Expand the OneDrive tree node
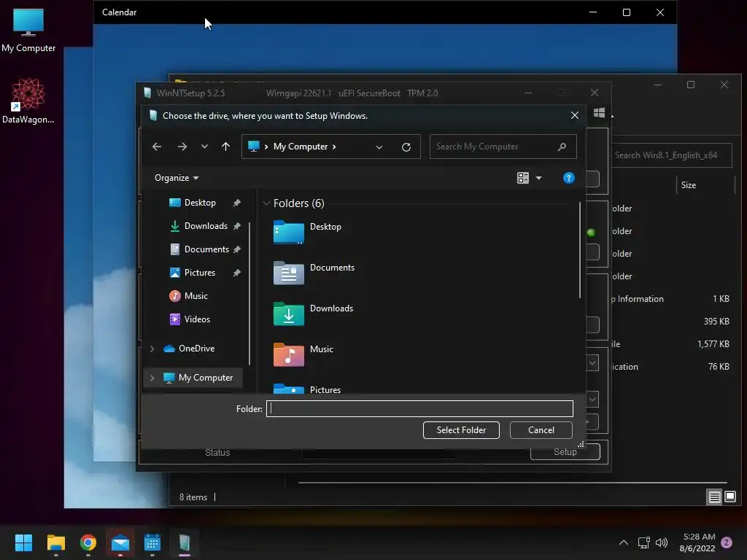Viewport: 747px width, 560px height. click(152, 349)
